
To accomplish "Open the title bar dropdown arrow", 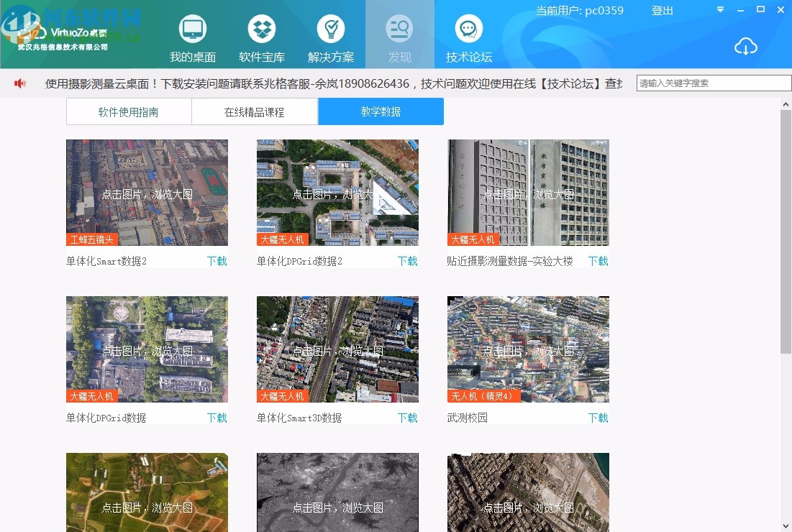I will click(x=719, y=10).
